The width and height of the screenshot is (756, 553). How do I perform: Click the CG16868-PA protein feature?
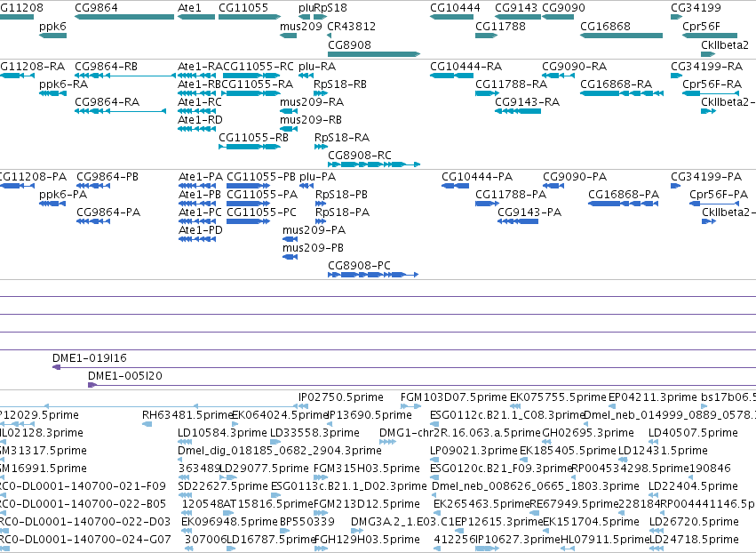pos(624,204)
